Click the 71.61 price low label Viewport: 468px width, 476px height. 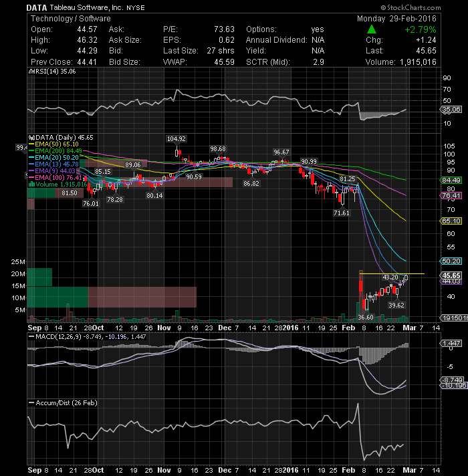click(342, 213)
